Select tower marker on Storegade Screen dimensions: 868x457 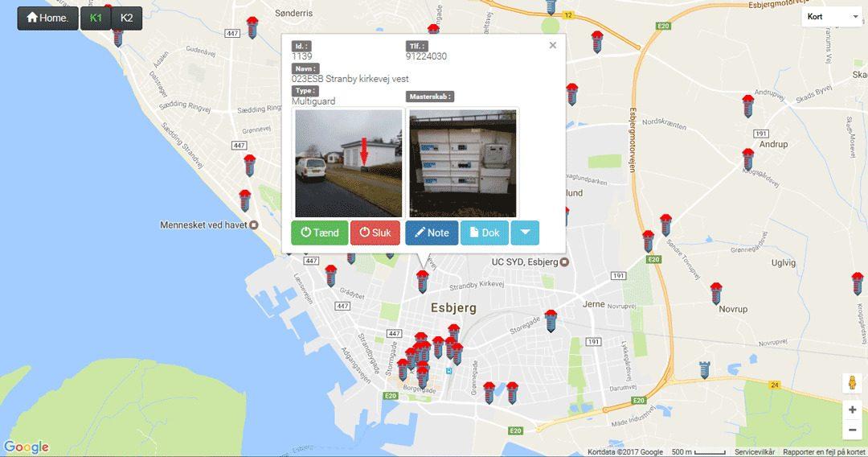pyautogui.click(x=551, y=321)
